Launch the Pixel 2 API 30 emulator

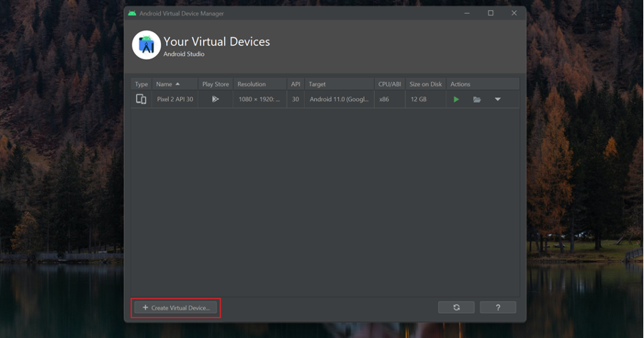(x=456, y=99)
